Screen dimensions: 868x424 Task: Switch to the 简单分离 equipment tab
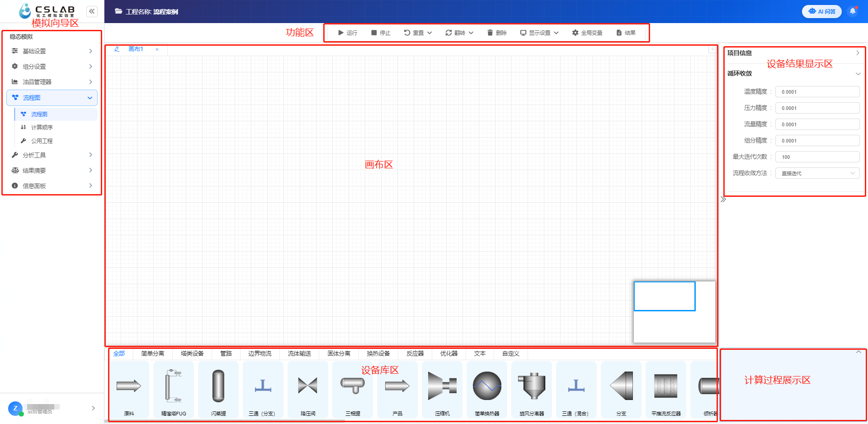[x=153, y=353]
